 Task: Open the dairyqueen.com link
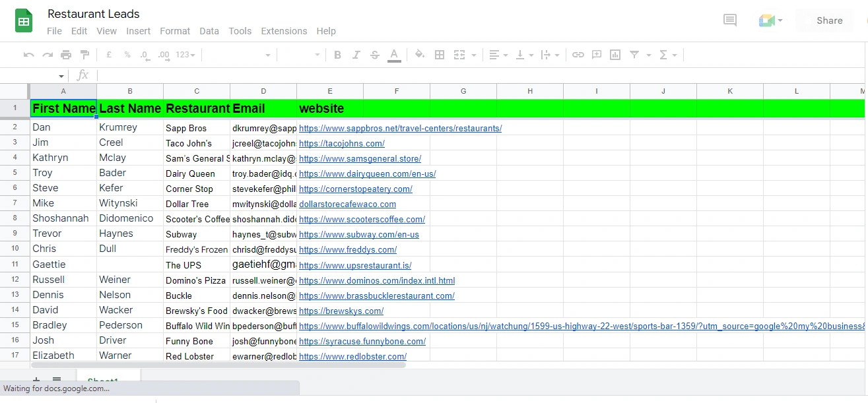click(367, 174)
